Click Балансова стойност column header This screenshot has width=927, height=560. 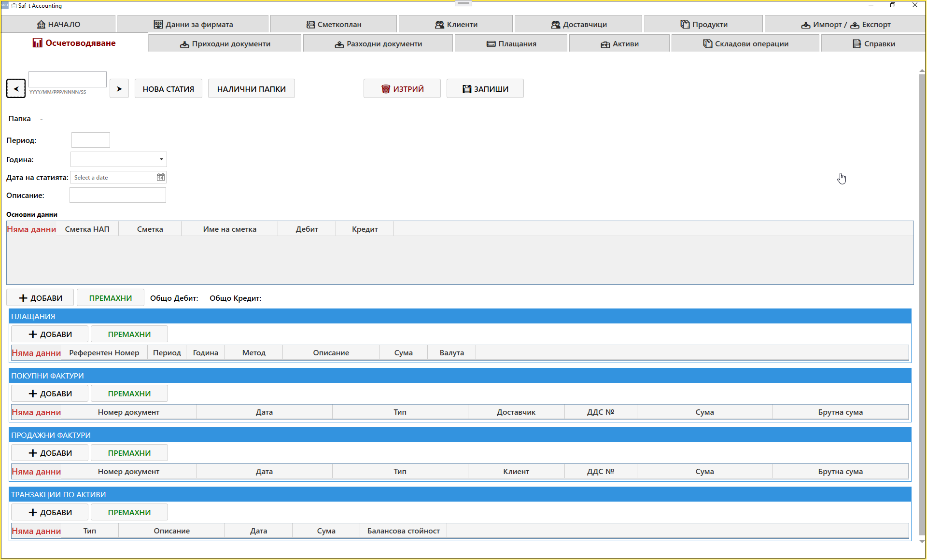tap(404, 531)
